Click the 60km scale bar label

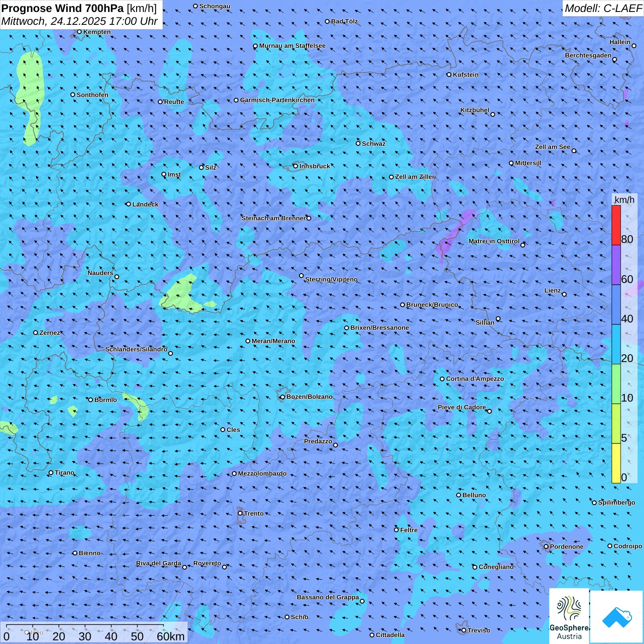click(x=171, y=636)
